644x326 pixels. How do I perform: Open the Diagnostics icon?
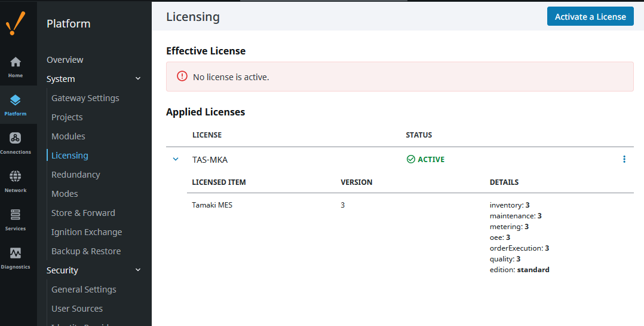click(x=15, y=253)
